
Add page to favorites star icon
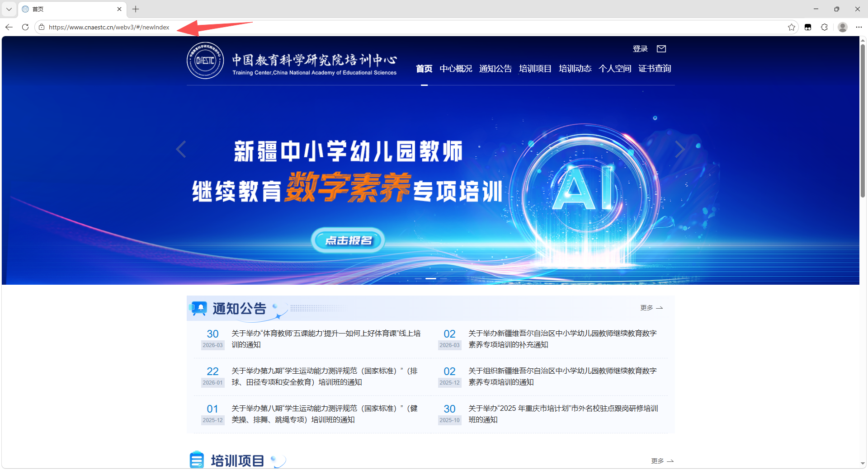[x=791, y=27]
